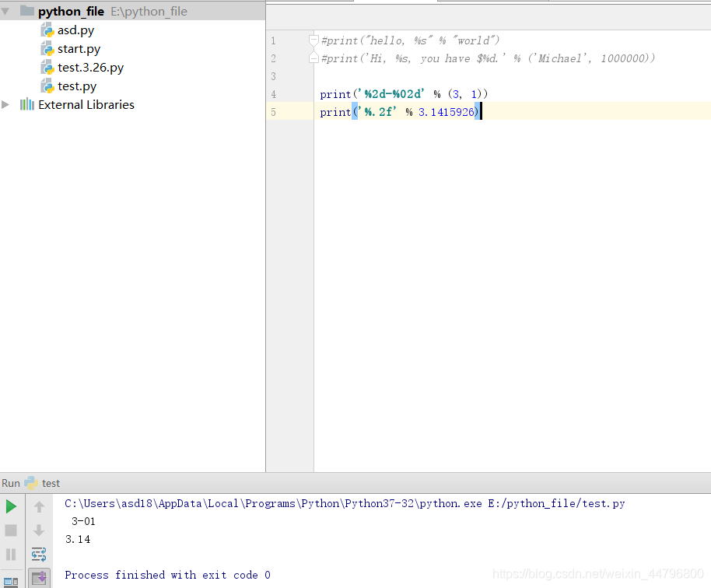Stop the running process

click(11, 530)
